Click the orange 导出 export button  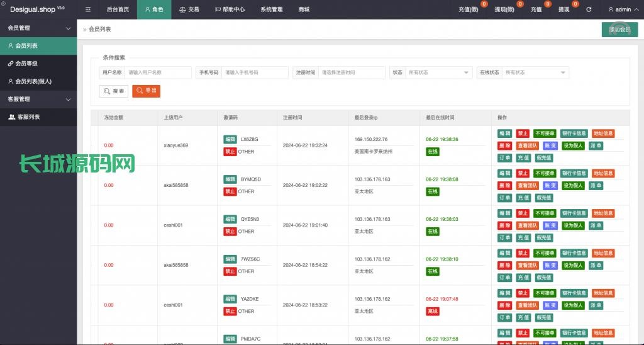coord(146,91)
